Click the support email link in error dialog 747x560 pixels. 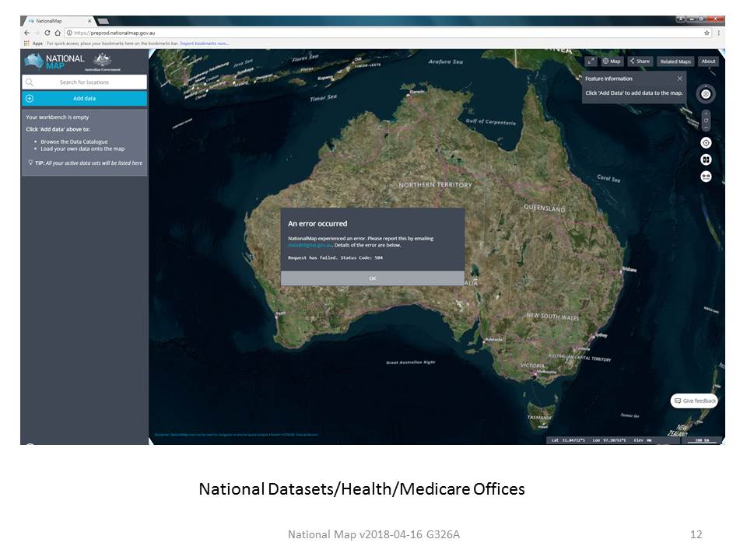pyautogui.click(x=310, y=245)
